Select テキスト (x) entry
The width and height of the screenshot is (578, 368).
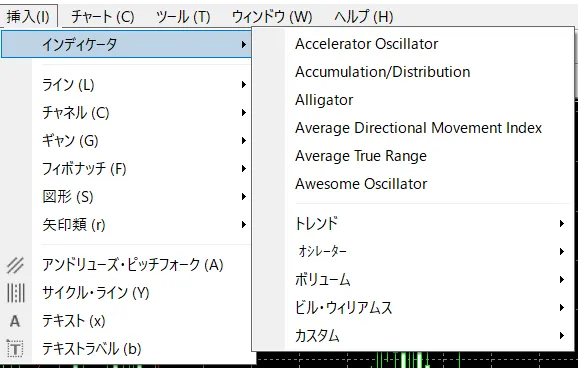[127, 321]
